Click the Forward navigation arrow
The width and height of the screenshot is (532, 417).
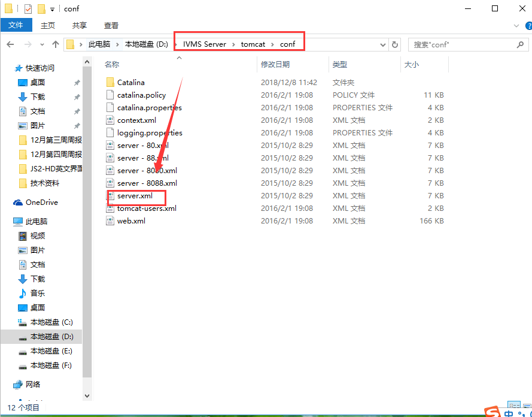(x=28, y=44)
